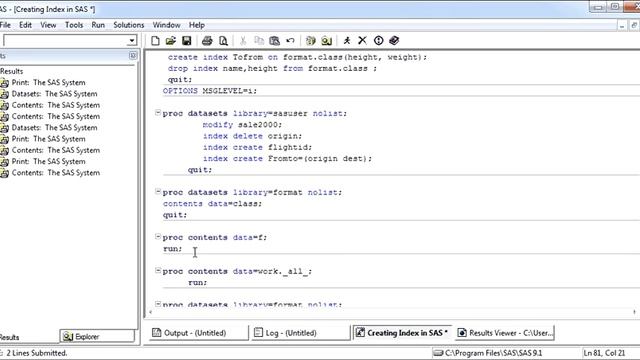Click the New document toolbar icon

[155, 40]
